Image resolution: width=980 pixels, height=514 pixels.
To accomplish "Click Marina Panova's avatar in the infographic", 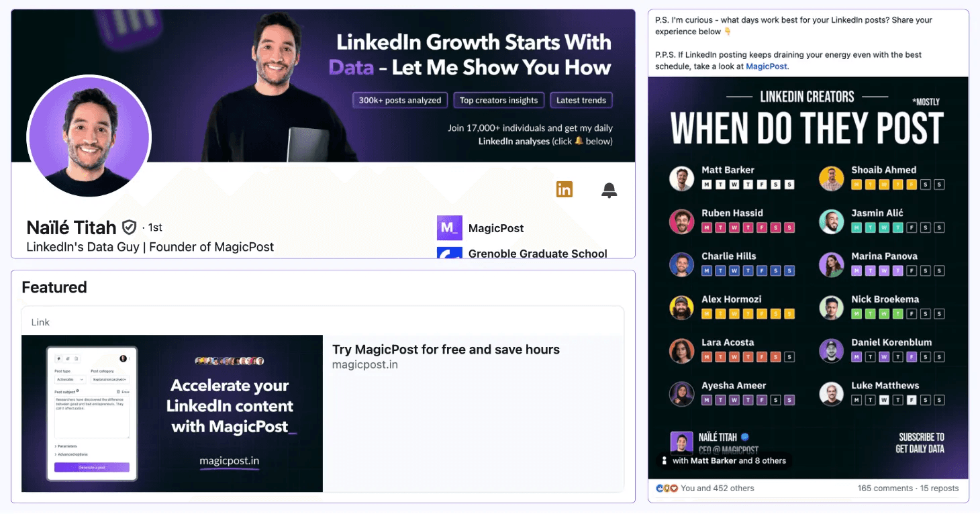I will coord(831,264).
